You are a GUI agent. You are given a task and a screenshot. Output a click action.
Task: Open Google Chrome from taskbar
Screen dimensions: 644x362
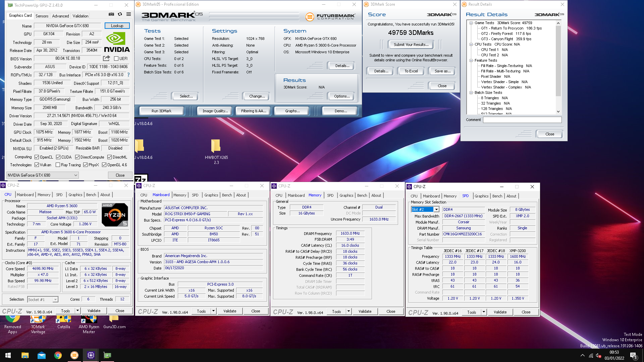(58, 355)
